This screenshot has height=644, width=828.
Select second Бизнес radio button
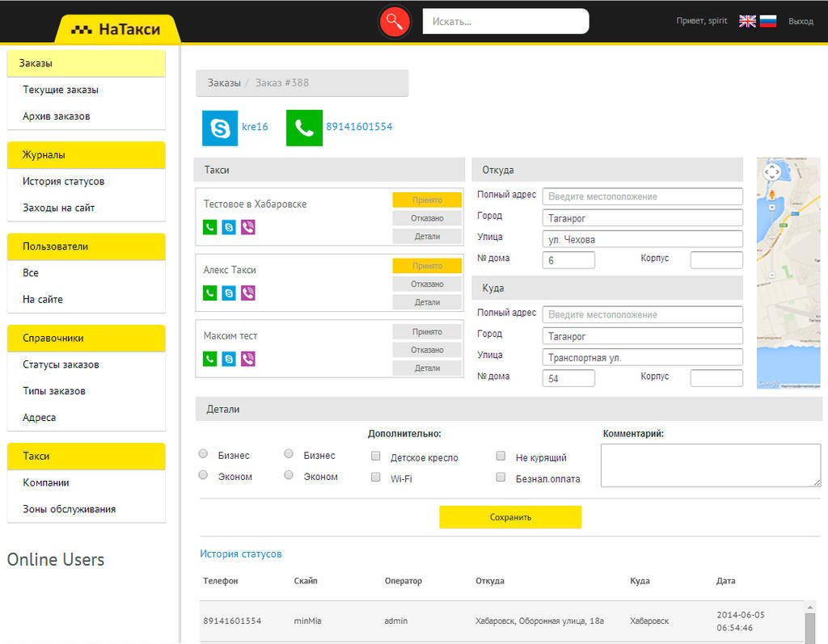[x=289, y=454]
